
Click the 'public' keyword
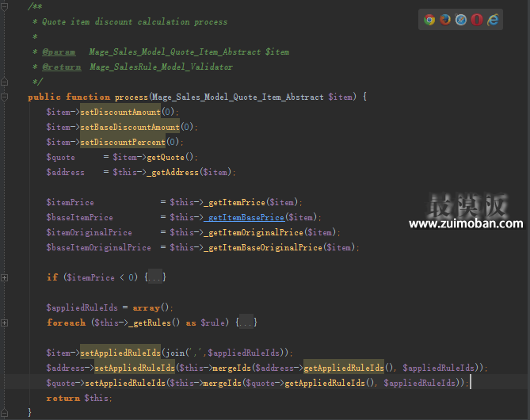pyautogui.click(x=44, y=97)
